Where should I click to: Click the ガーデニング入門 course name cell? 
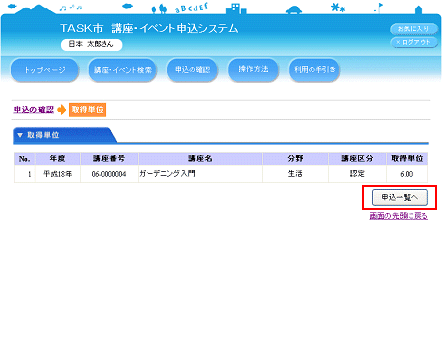tap(200, 174)
